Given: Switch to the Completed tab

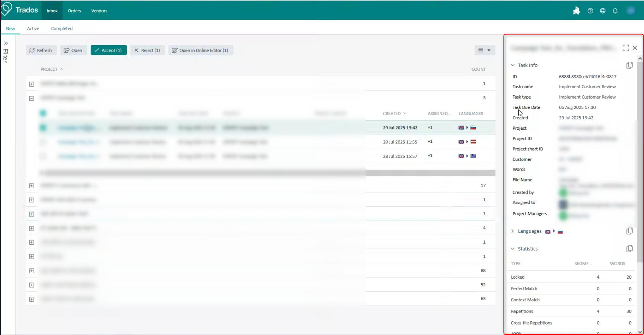Looking at the screenshot, I should [x=62, y=28].
